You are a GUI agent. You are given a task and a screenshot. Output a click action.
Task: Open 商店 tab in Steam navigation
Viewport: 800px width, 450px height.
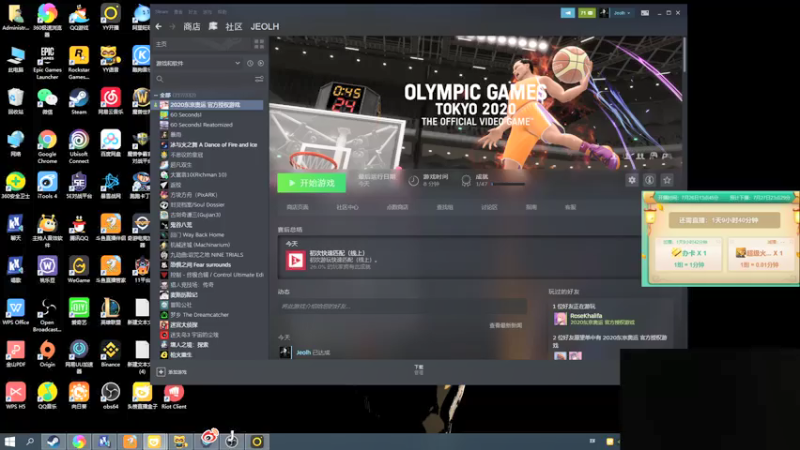point(192,27)
